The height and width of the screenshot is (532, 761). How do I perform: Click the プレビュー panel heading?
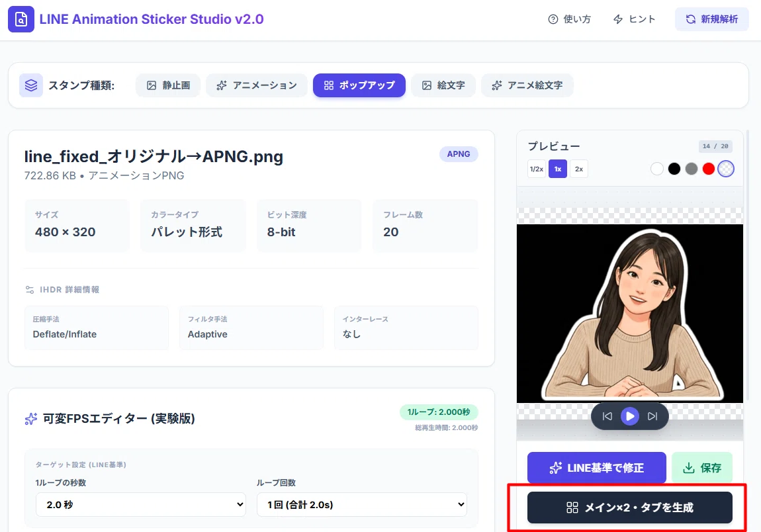point(554,146)
